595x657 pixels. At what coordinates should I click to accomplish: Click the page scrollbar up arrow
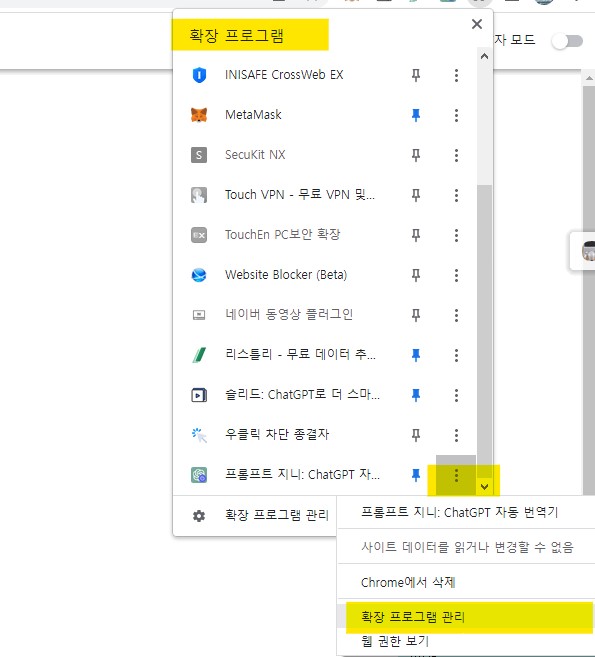tap(589, 78)
